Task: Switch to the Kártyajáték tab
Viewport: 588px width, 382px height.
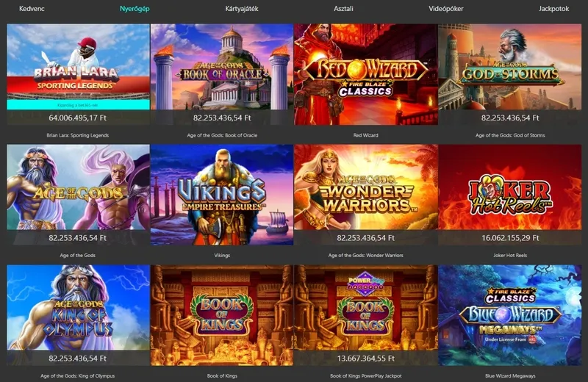Action: [242, 9]
